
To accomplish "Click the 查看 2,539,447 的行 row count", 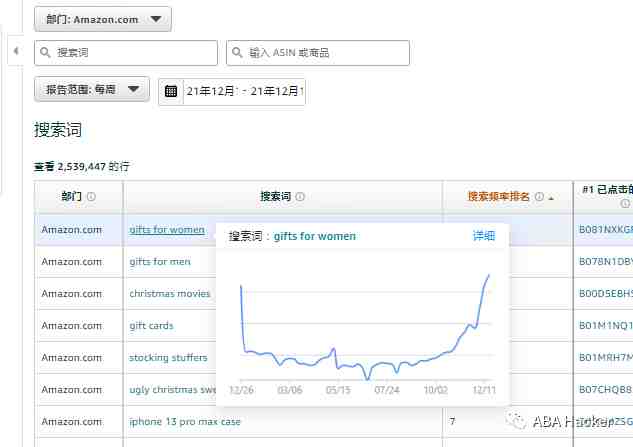I will pos(82,166).
